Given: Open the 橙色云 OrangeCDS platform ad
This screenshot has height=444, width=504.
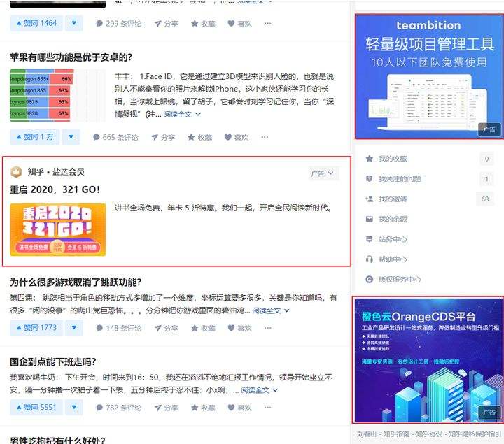Looking at the screenshot, I should pyautogui.click(x=428, y=360).
